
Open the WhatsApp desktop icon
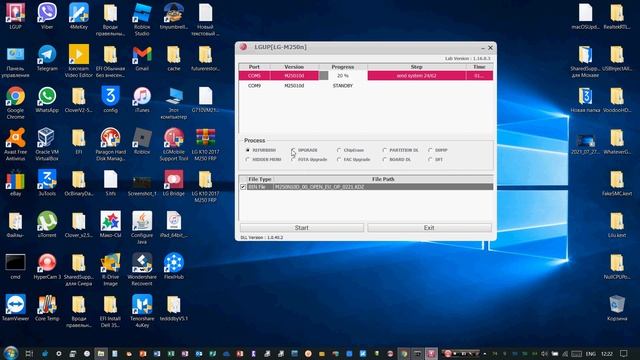pyautogui.click(x=47, y=99)
